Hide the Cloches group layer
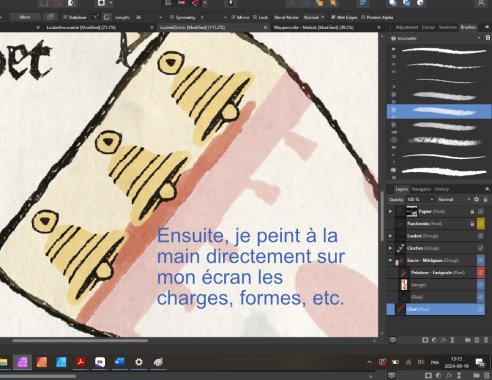 pyautogui.click(x=481, y=248)
